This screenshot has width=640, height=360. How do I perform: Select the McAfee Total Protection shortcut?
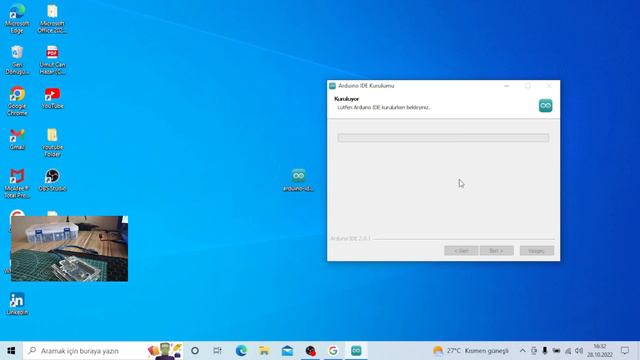17,184
